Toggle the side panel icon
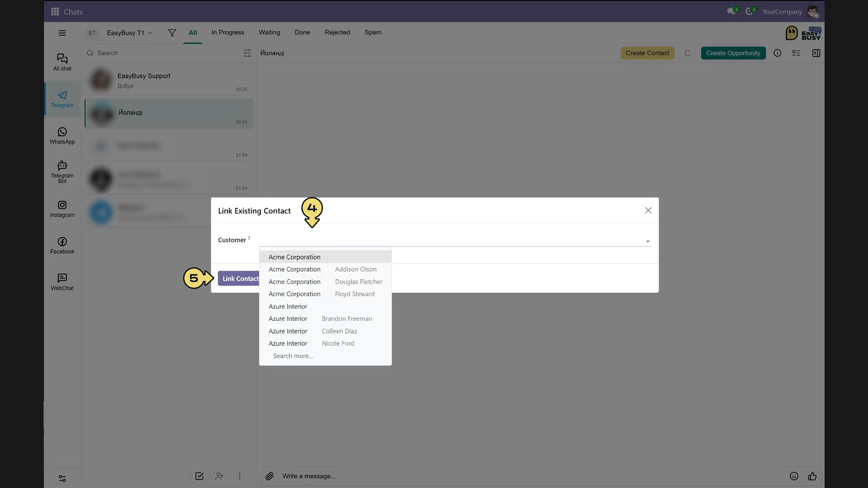 816,53
